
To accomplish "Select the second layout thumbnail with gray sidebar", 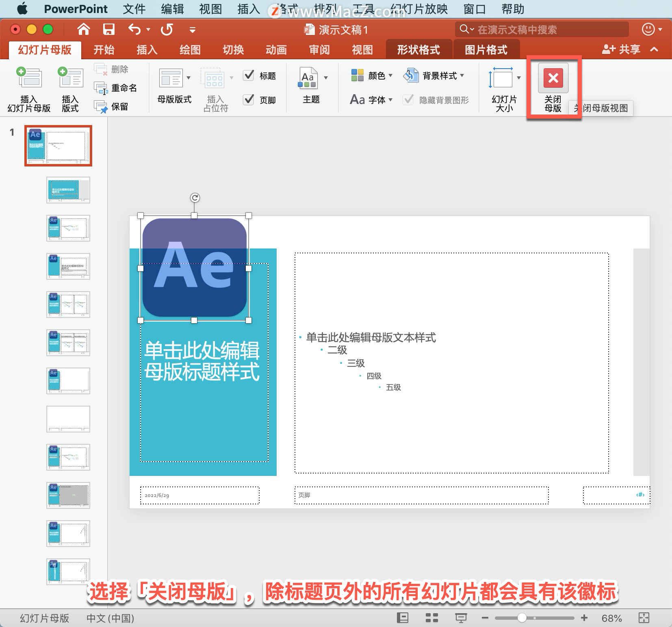I will pyautogui.click(x=68, y=190).
